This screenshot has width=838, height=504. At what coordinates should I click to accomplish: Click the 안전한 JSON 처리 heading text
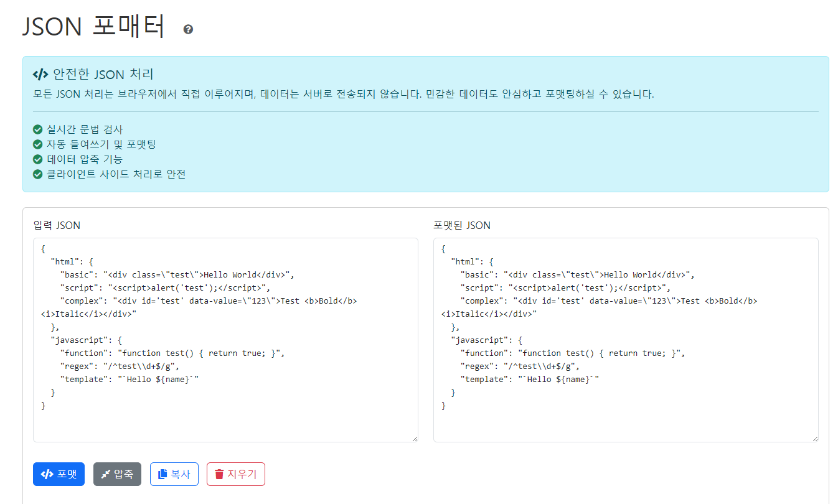coord(103,75)
